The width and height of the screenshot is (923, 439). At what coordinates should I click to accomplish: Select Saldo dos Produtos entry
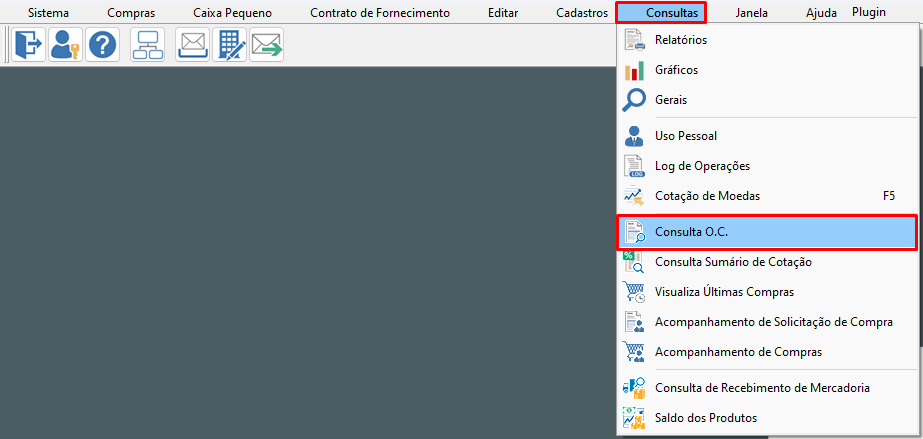click(769, 418)
